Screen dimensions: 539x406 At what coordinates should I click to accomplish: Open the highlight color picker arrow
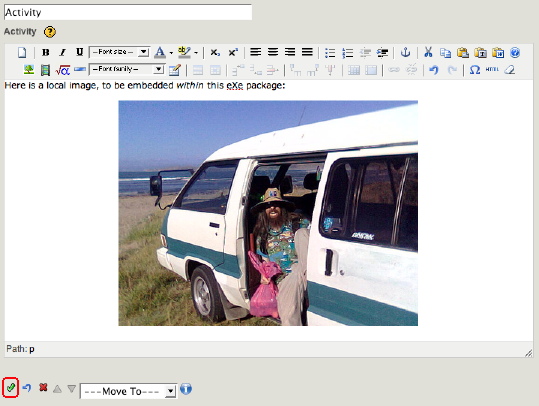196,53
